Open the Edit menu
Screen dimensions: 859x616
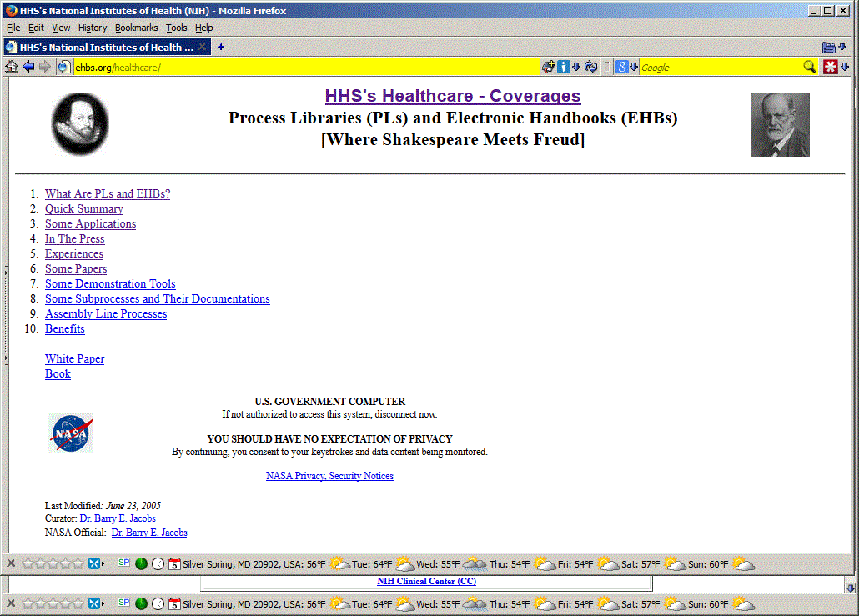tap(36, 28)
